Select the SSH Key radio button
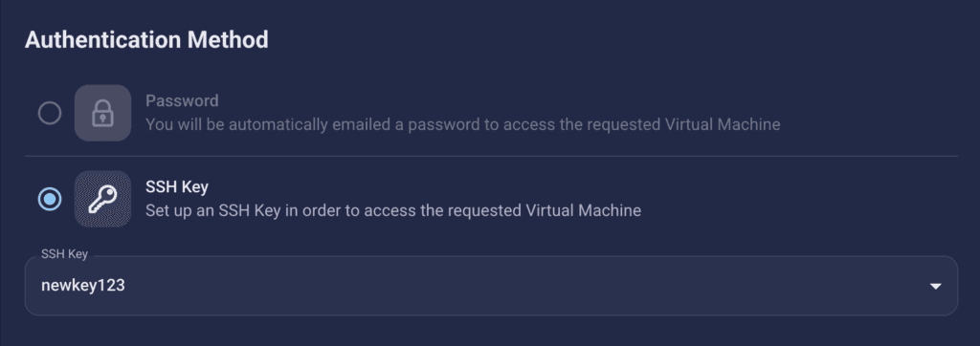980x346 pixels. pos(50,199)
